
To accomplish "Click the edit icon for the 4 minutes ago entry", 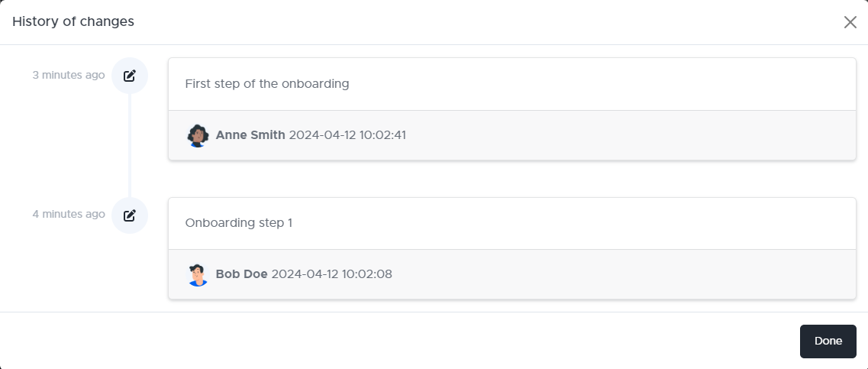I will tap(130, 215).
